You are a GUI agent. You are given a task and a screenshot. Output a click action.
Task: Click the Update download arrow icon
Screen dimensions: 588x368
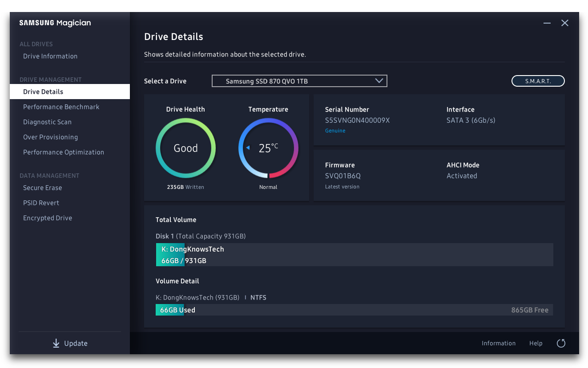pos(56,343)
